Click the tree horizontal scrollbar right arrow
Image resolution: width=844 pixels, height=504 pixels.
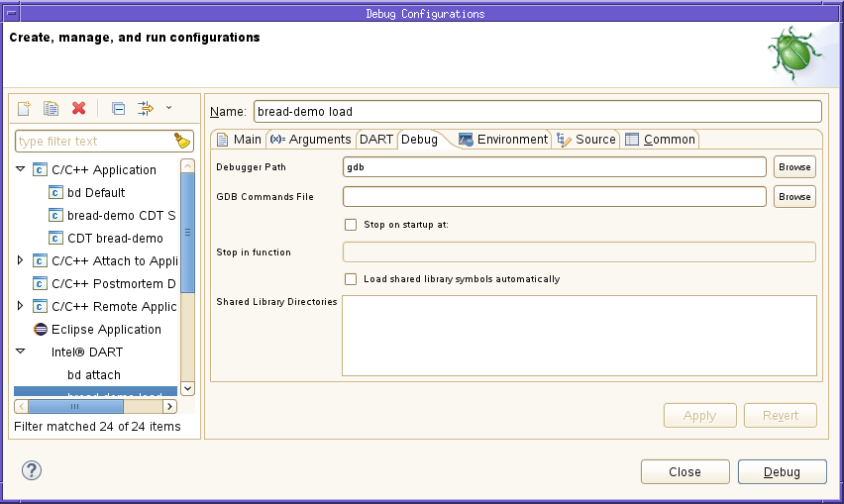(x=169, y=406)
